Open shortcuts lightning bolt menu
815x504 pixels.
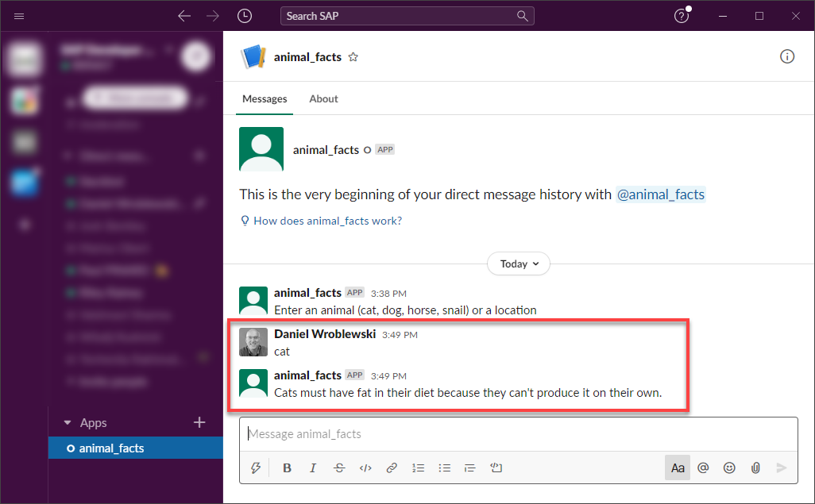255,467
